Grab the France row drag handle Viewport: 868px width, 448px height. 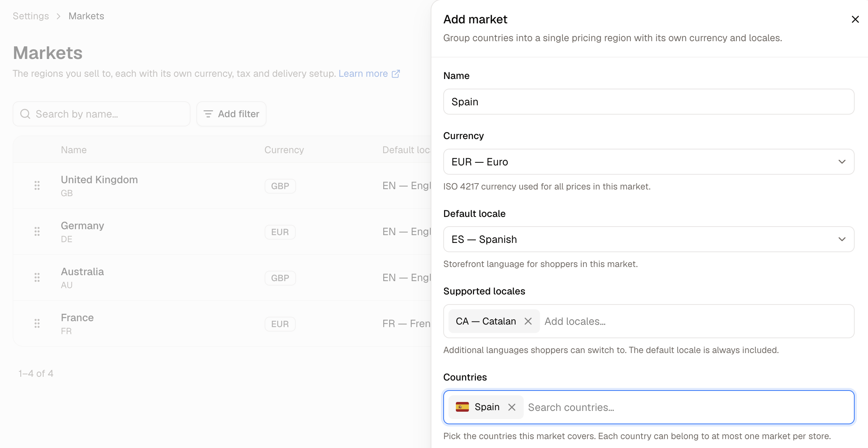tap(37, 323)
